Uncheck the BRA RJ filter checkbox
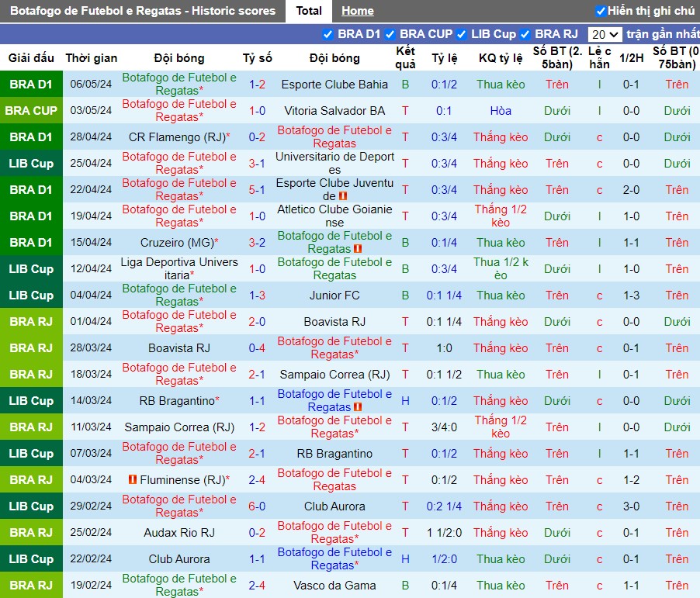 525,34
